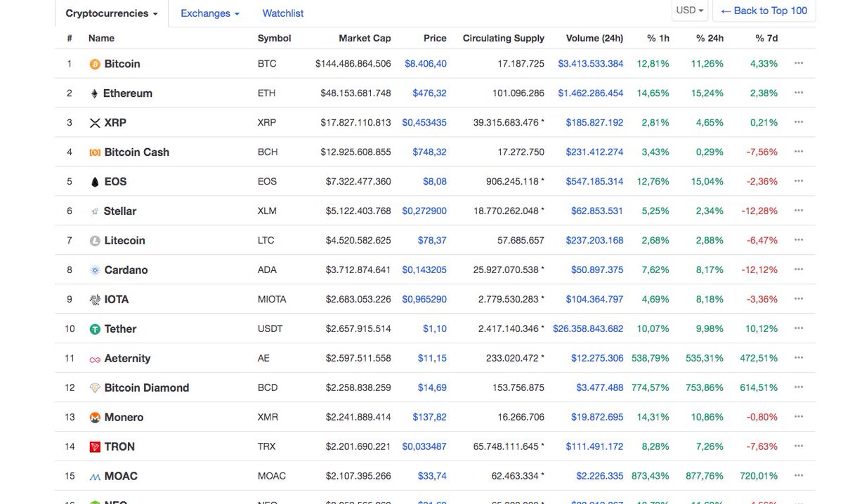The height and width of the screenshot is (504, 843).
Task: Open the MOAC name link
Action: 121,477
